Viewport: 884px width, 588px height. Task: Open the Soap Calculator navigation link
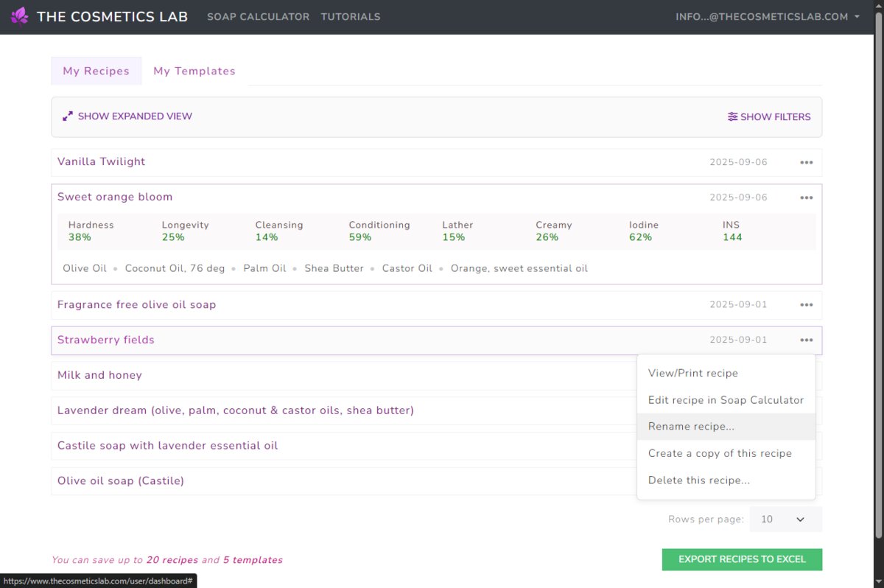point(258,16)
